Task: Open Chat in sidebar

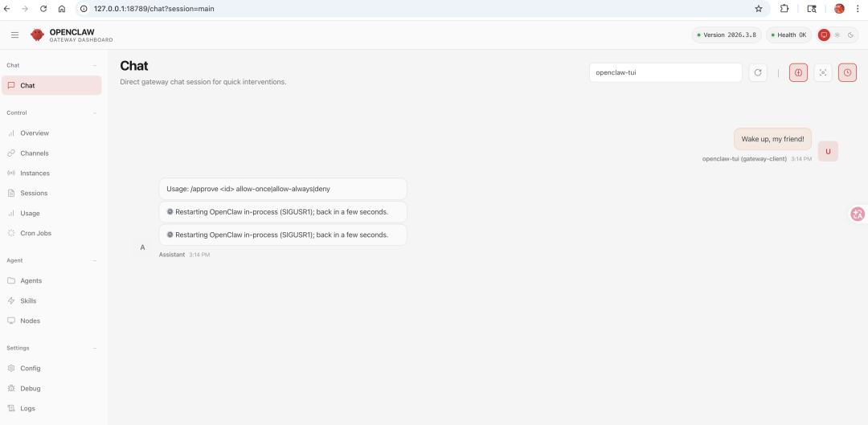Action: (x=51, y=85)
